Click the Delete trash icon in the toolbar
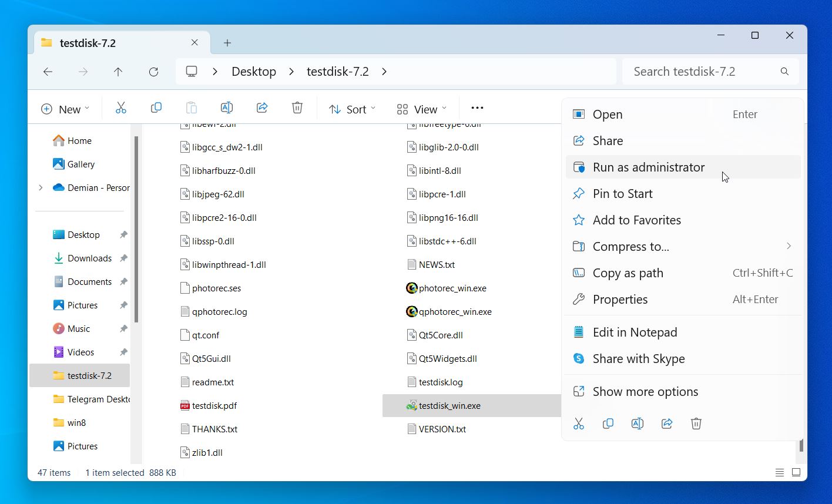Viewport: 832px width, 504px height. click(297, 108)
